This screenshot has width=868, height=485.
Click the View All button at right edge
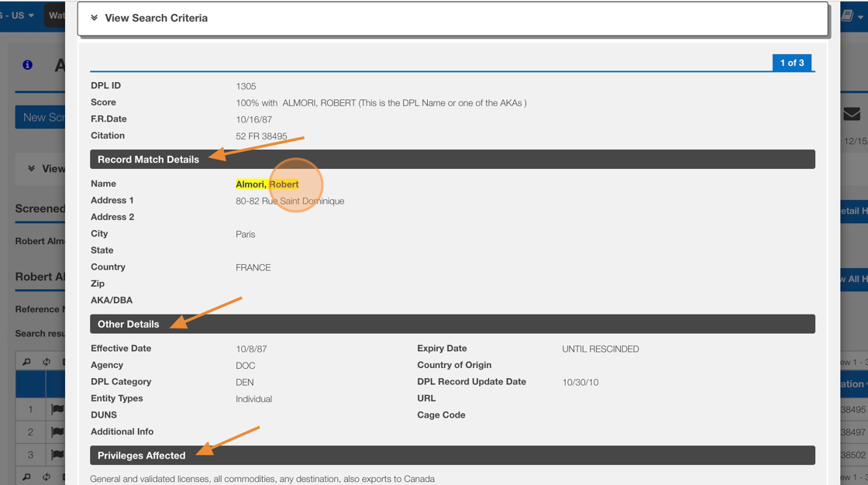853,279
